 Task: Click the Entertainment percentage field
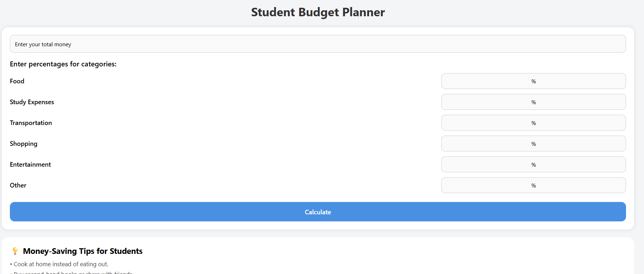click(533, 165)
